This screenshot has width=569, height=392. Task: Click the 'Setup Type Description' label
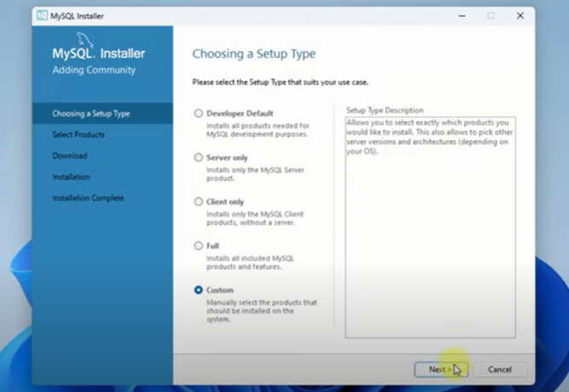click(385, 110)
